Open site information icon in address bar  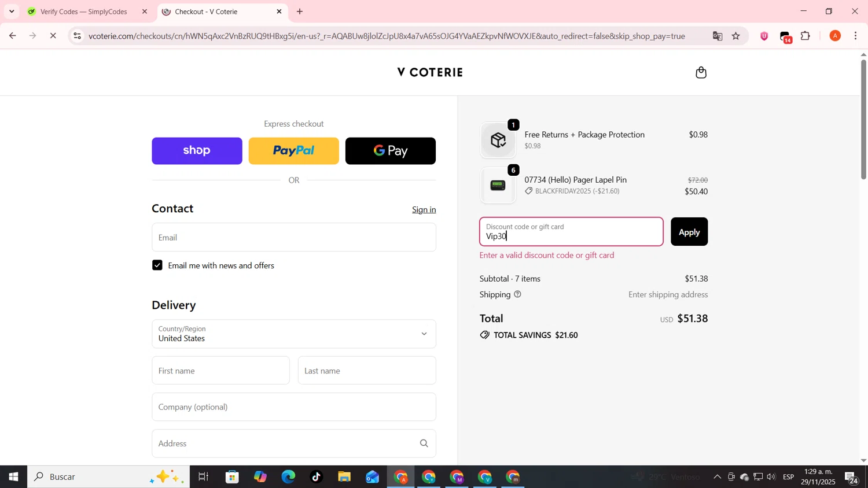[x=77, y=36]
